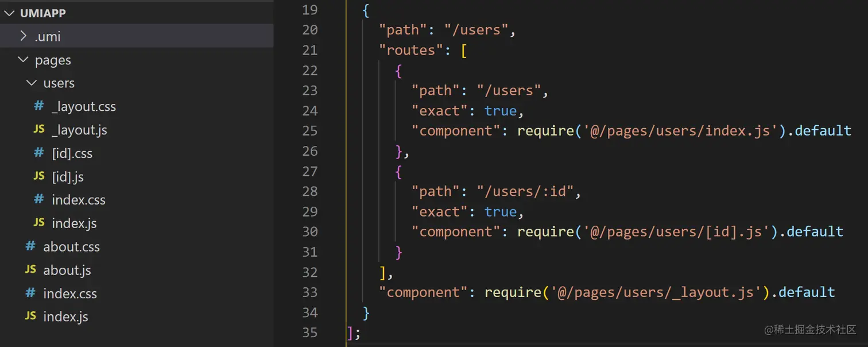The width and height of the screenshot is (868, 347).
Task: Open index.js inside users folder
Action: [x=74, y=223]
